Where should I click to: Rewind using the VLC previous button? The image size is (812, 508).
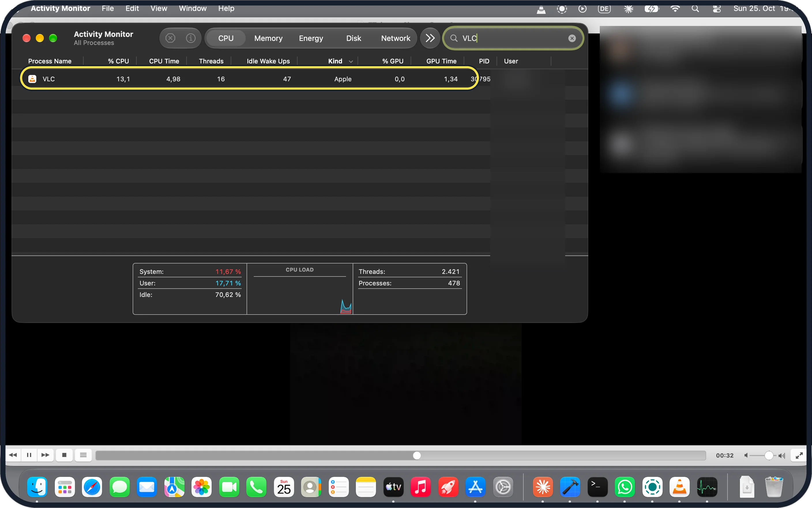click(x=13, y=455)
